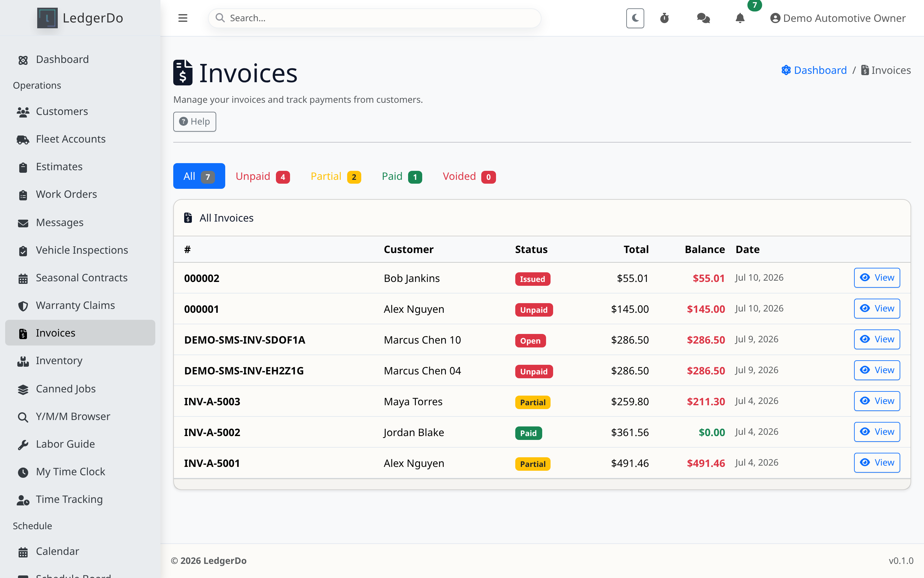Click the LedgerDo logo icon
This screenshot has height=578, width=924.
[x=47, y=18]
